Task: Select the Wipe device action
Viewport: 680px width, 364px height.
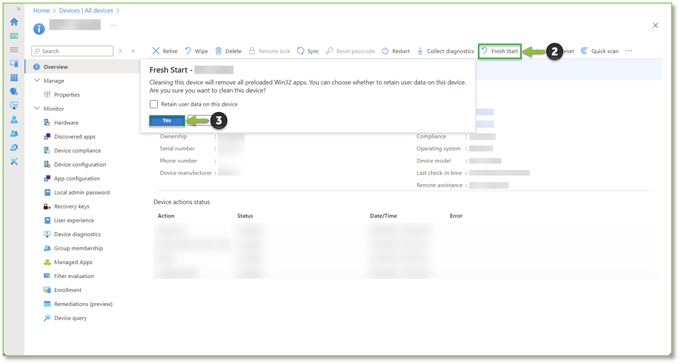Action: pos(196,51)
